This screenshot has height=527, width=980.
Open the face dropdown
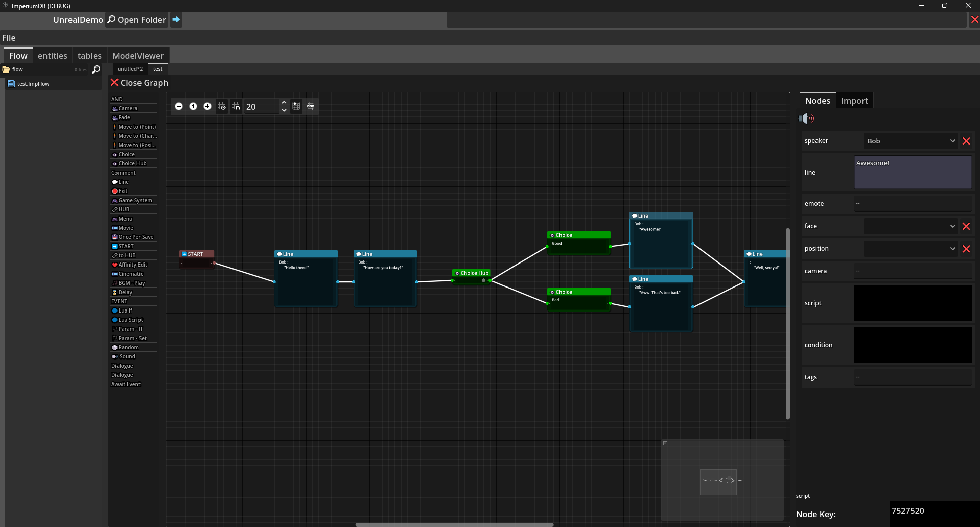pos(911,226)
